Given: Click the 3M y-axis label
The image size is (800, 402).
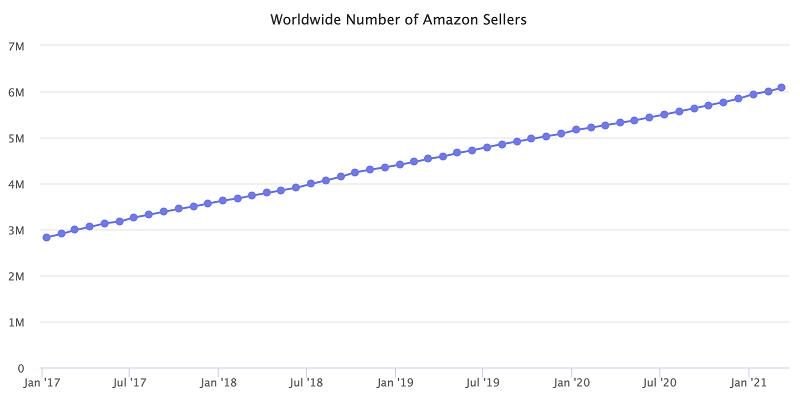Looking at the screenshot, I should (x=16, y=231).
